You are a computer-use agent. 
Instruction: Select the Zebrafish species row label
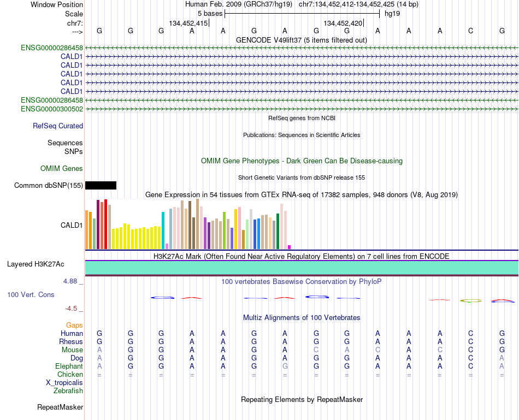[x=68, y=391]
